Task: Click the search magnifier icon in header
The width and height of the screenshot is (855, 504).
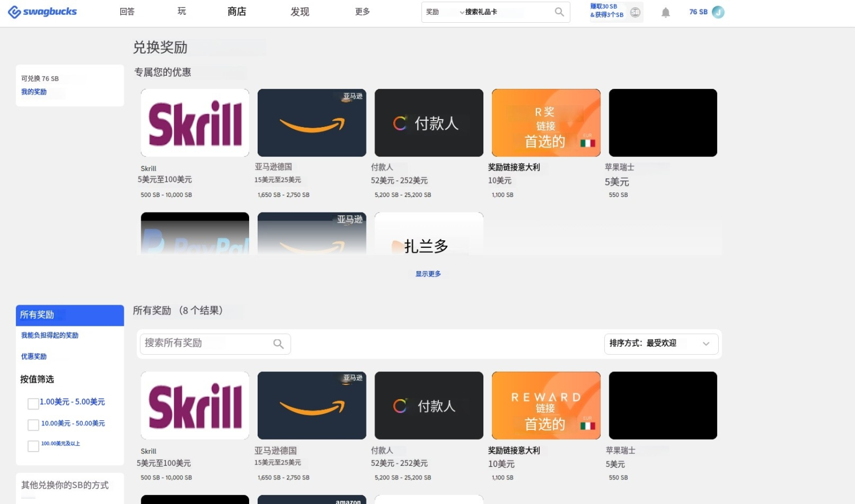Action: [559, 12]
